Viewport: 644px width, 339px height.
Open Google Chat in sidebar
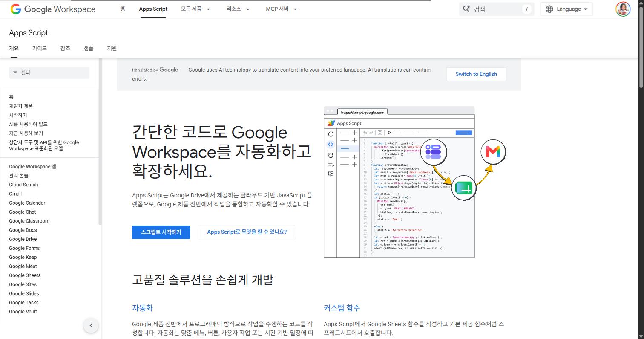tap(23, 212)
